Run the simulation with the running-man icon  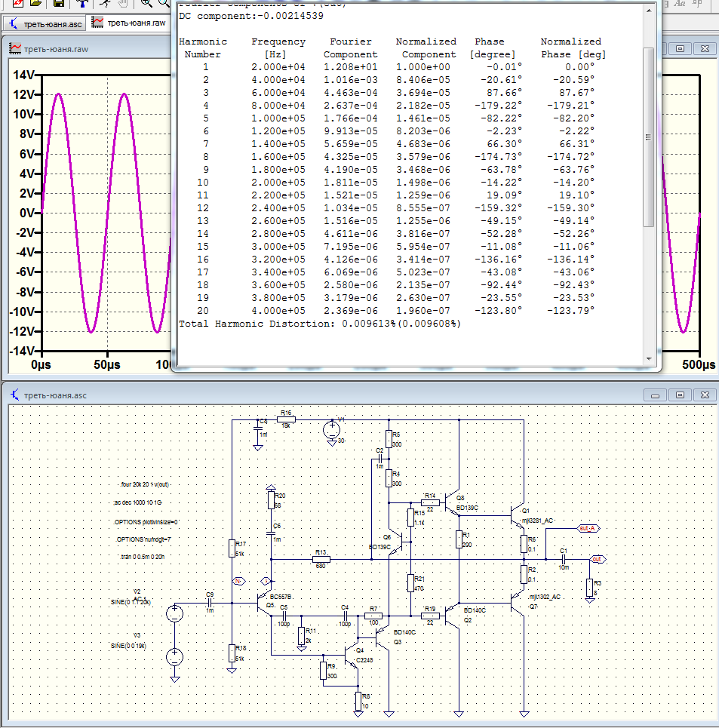(106, 3)
